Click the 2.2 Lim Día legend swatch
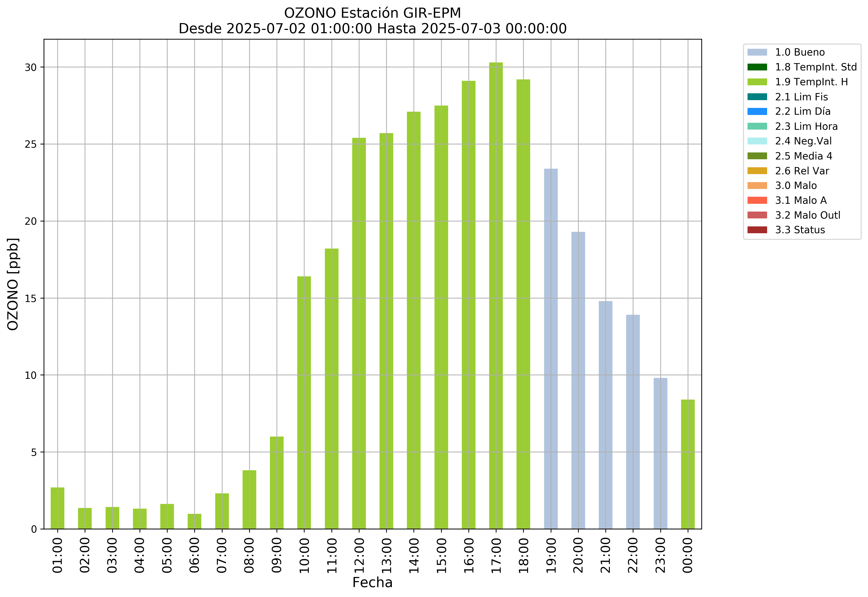This screenshot has width=868, height=597. click(757, 111)
